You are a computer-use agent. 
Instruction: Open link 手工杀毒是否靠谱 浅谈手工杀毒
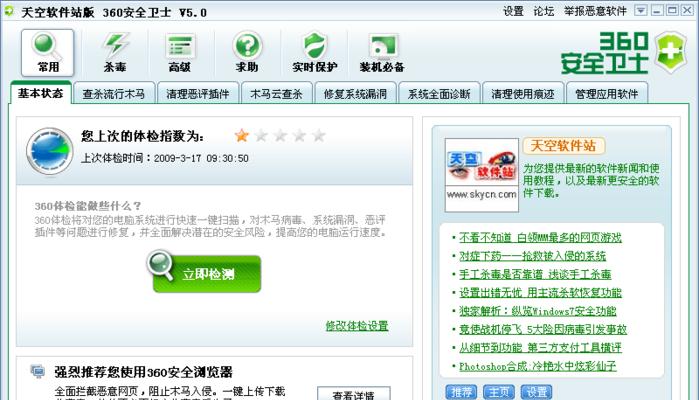click(x=535, y=274)
